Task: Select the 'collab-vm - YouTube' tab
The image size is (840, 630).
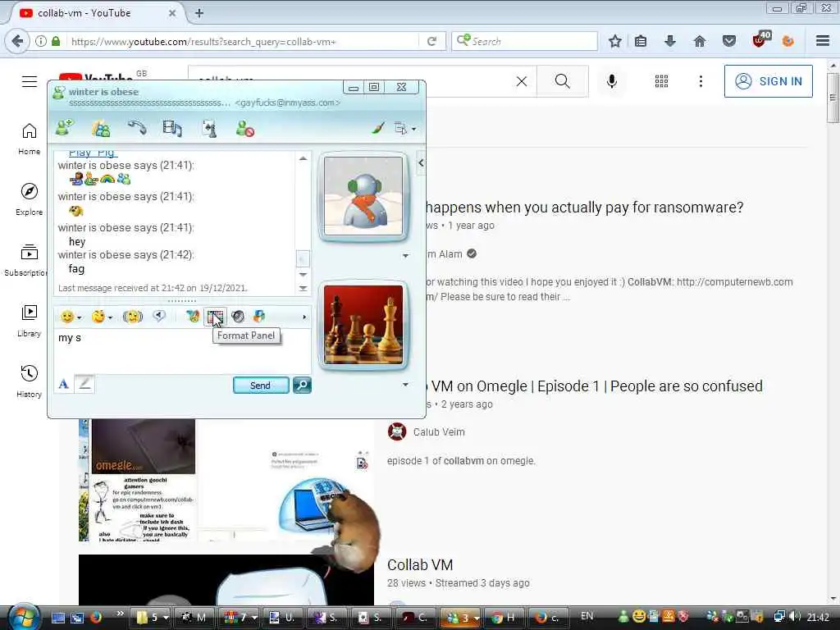Action: pyautogui.click(x=94, y=13)
